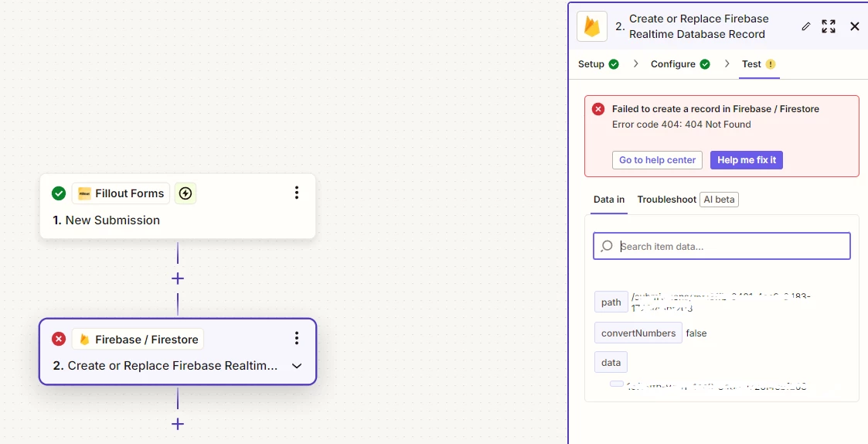Open the three-dot menu on the Firebase / Firestore step
The height and width of the screenshot is (444, 868).
tap(297, 338)
